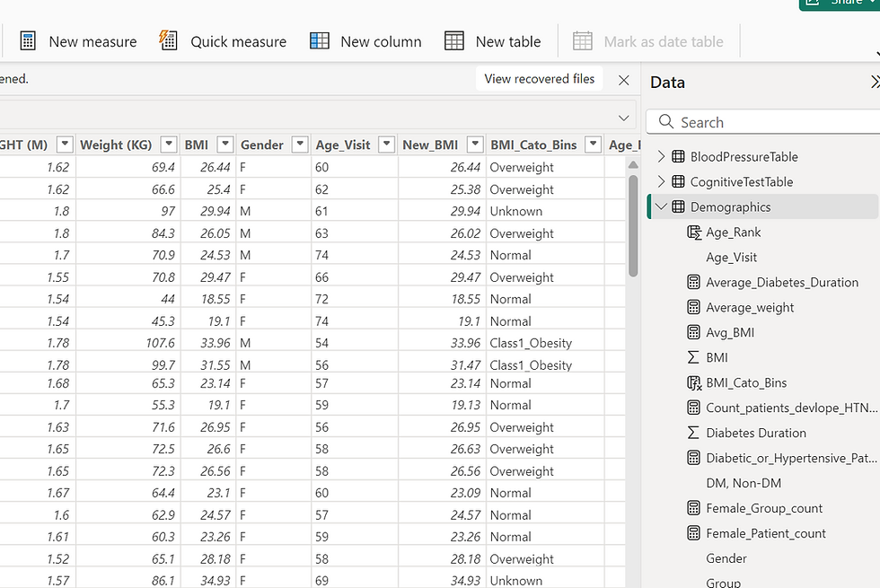Screen dimensions: 880x588
Task: Open the BMI column filter dropdown
Action: click(225, 145)
